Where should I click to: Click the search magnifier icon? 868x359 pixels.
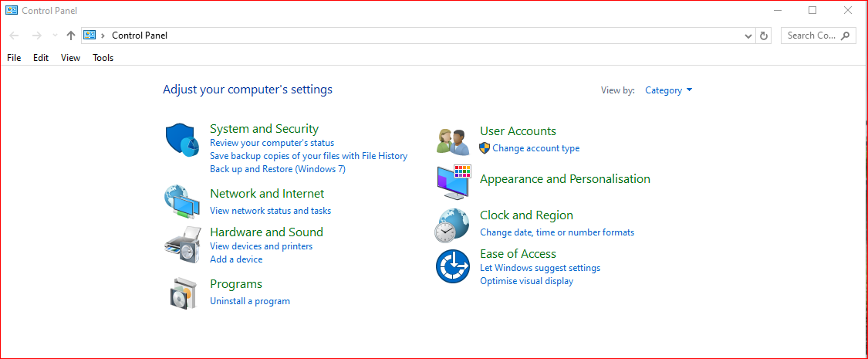[x=845, y=36]
